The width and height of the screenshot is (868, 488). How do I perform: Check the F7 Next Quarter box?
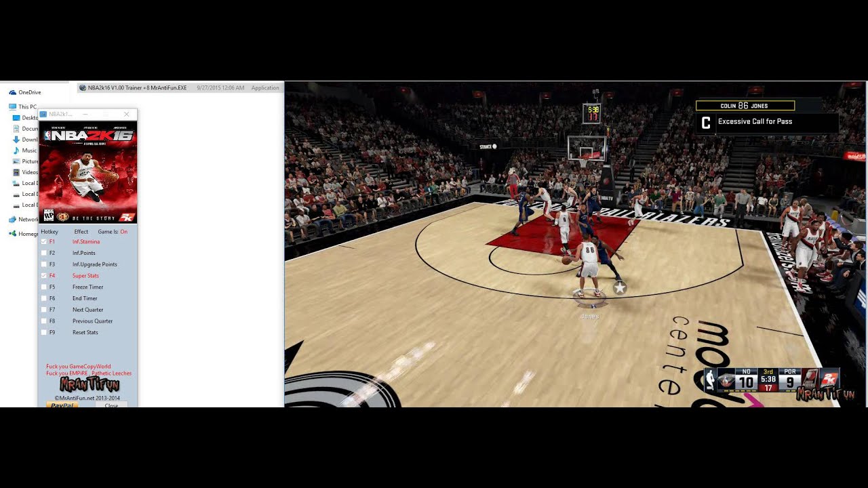pos(44,310)
